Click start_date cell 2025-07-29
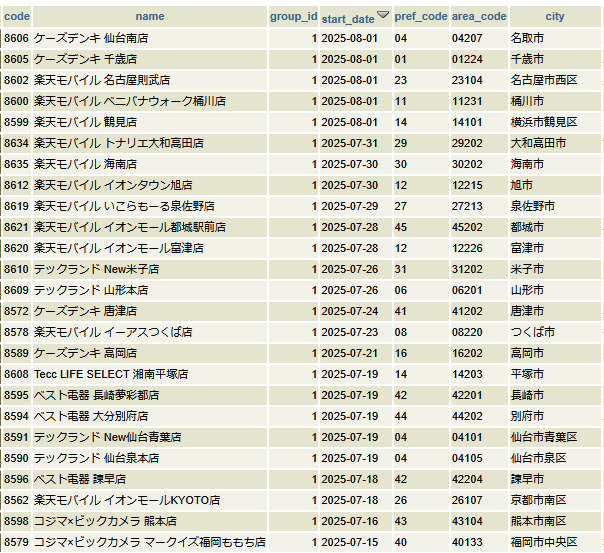Viewport: 604px width, 553px height. click(356, 206)
